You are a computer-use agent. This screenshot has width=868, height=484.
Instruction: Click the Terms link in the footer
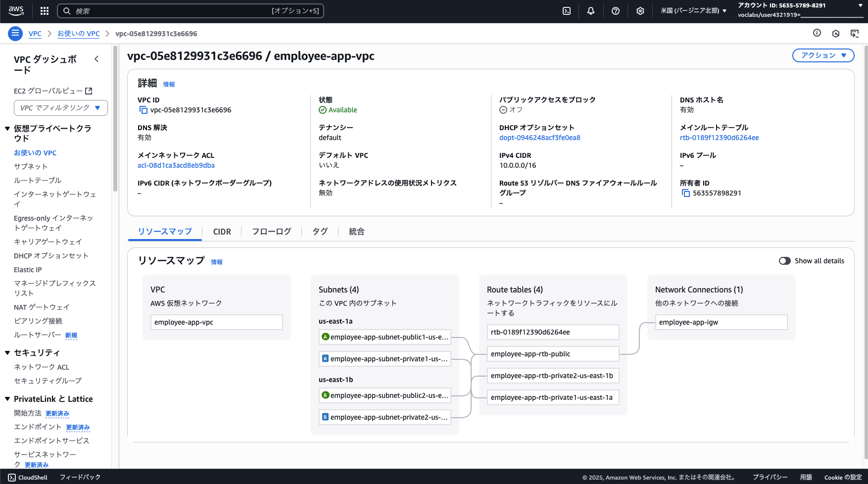tap(806, 478)
